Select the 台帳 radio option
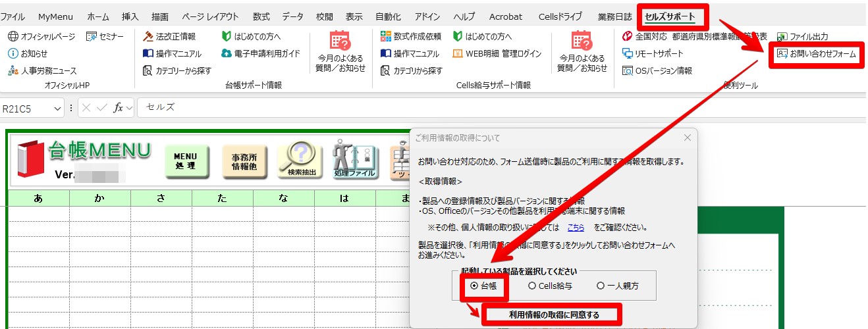Viewport: 868px width, 329px height. (x=483, y=286)
